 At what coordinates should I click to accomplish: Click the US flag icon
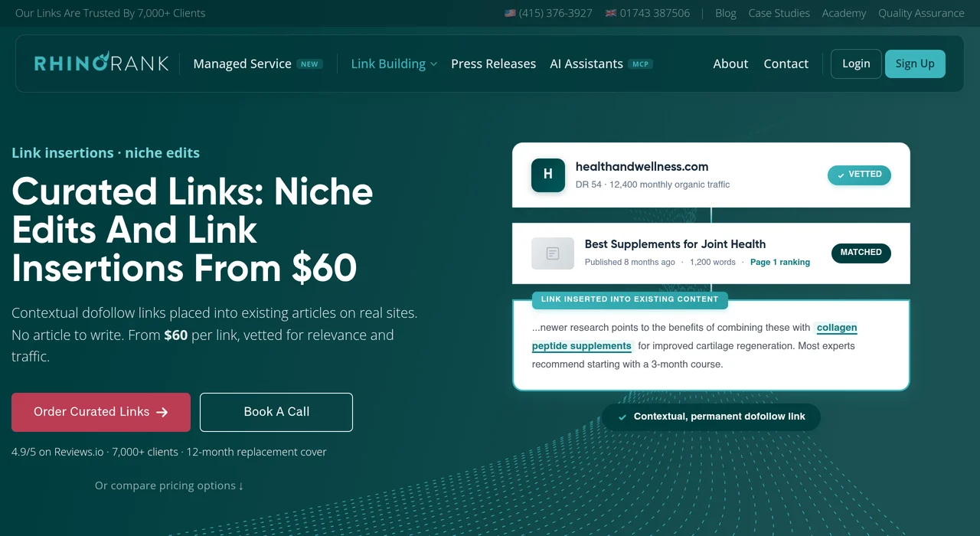click(510, 13)
